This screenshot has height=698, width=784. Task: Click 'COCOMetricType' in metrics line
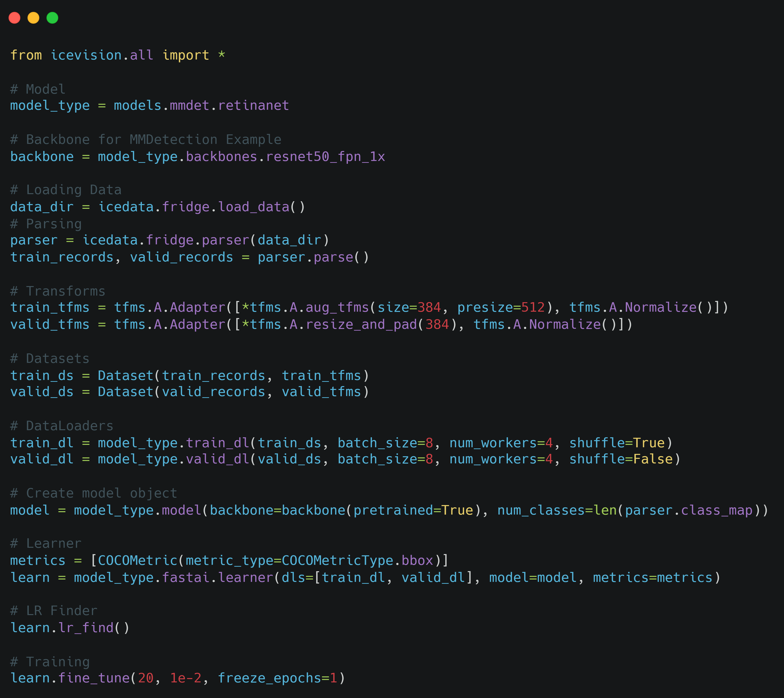click(338, 561)
